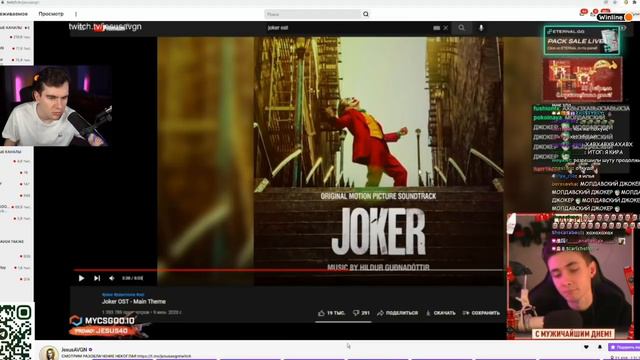
Task: Click the video time display 0:06 / 6:08
Action: [x=133, y=278]
